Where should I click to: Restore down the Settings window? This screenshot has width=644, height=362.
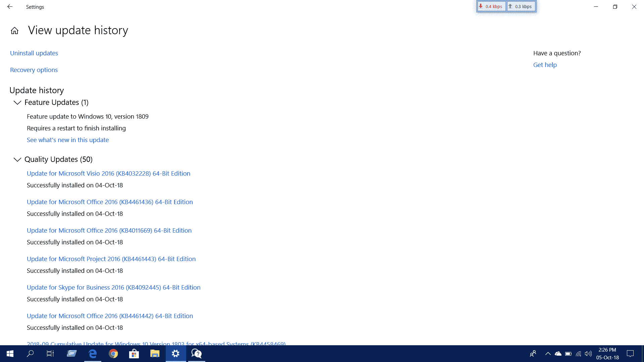tap(615, 7)
